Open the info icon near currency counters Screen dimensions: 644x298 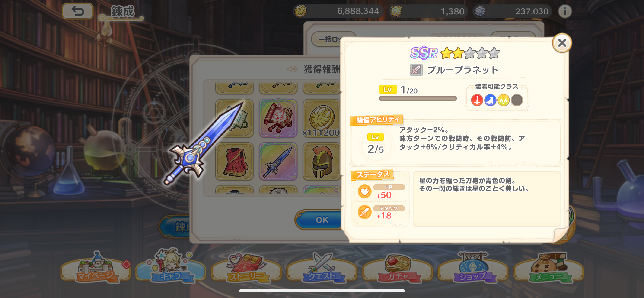click(564, 11)
